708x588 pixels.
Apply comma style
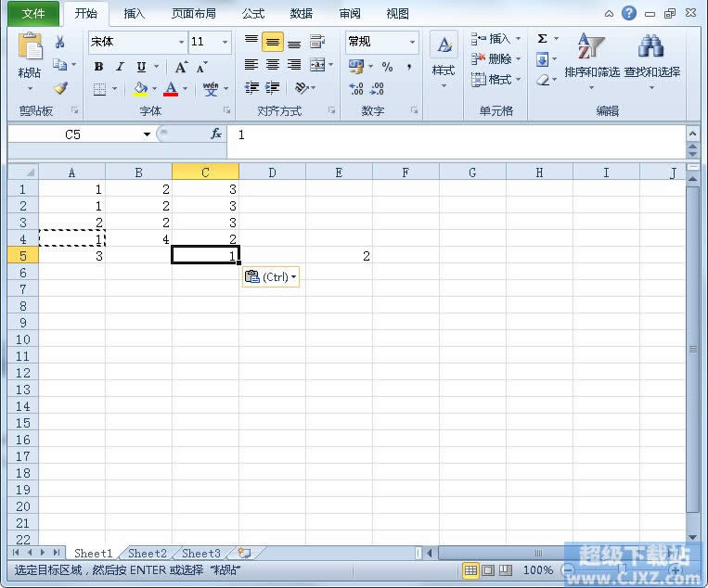pyautogui.click(x=409, y=67)
